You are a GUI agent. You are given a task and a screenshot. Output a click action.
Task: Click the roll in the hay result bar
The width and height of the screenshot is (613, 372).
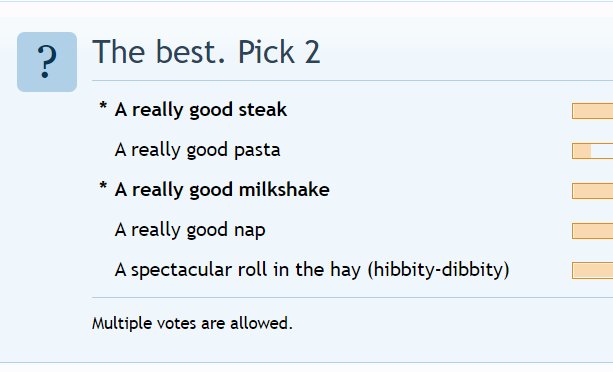pos(592,271)
